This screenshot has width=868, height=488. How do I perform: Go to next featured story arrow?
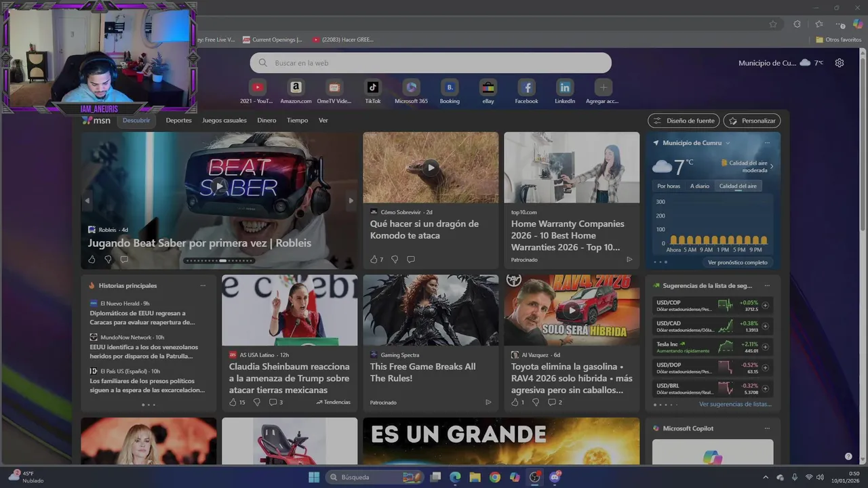click(x=351, y=201)
